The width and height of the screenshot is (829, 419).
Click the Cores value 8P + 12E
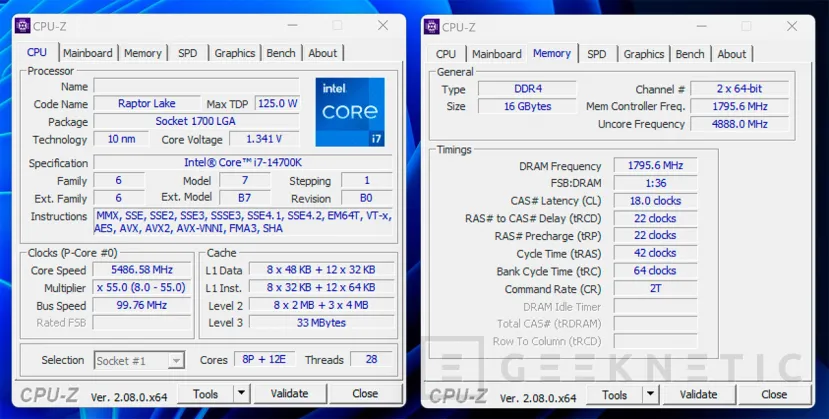[x=264, y=359]
